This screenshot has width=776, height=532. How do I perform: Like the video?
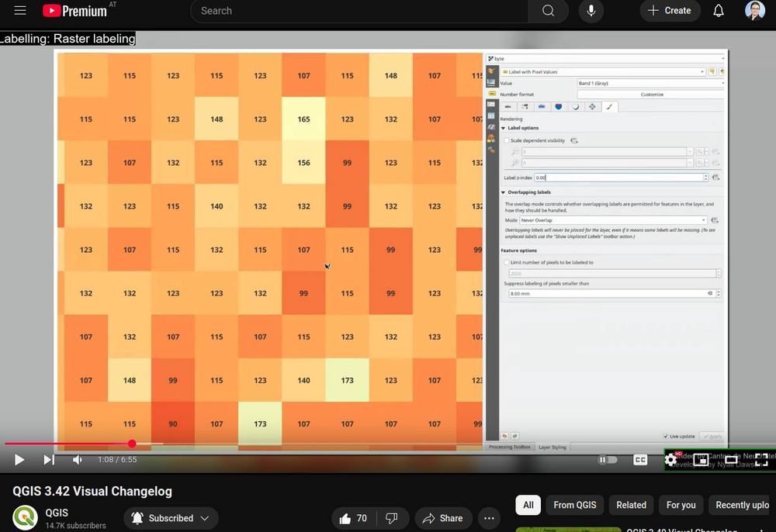tap(353, 518)
